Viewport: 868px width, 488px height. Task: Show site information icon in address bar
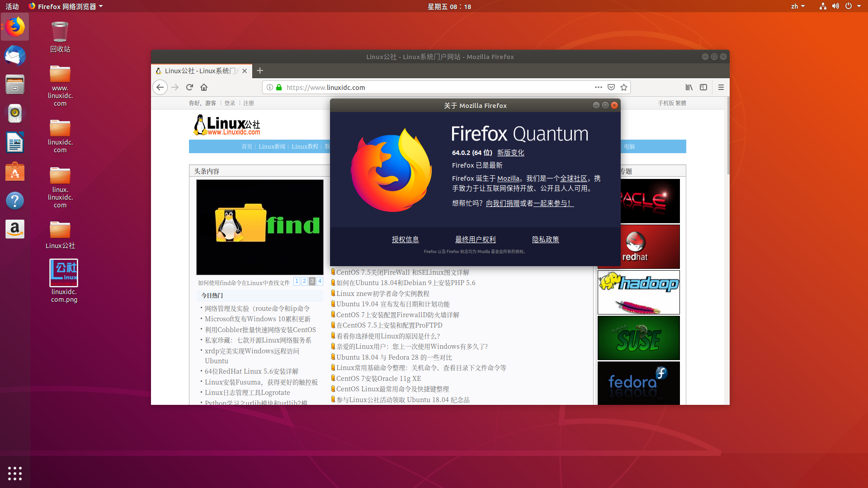click(x=270, y=87)
